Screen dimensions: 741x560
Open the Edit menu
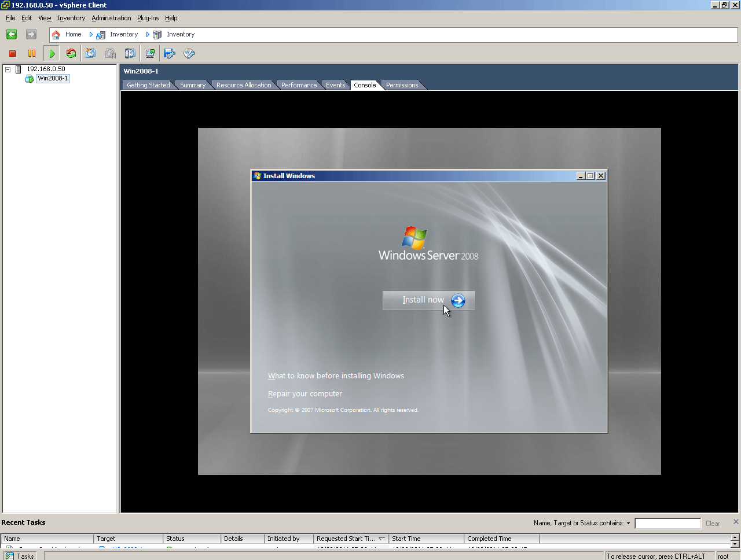coord(27,18)
